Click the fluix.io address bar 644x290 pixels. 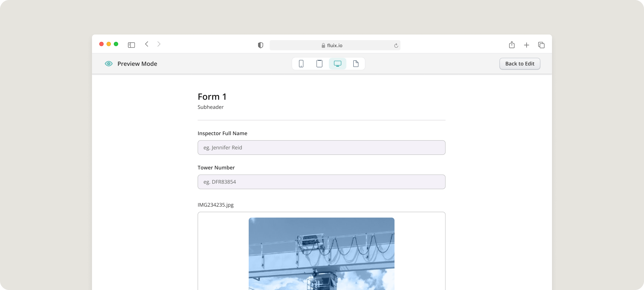pos(334,45)
